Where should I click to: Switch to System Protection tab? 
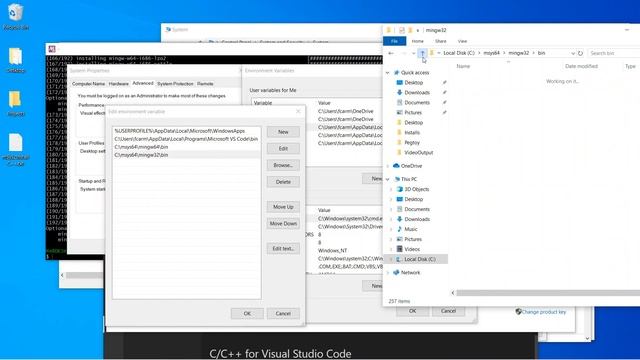pyautogui.click(x=175, y=84)
